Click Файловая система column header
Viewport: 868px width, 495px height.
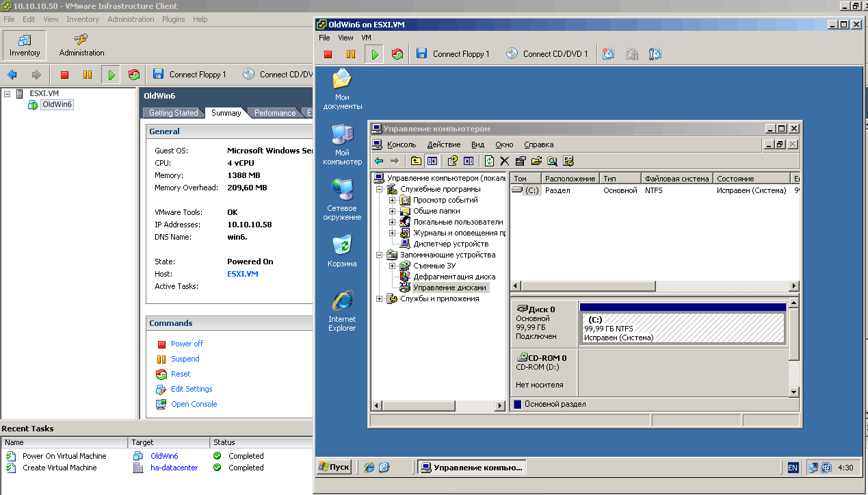(x=677, y=179)
